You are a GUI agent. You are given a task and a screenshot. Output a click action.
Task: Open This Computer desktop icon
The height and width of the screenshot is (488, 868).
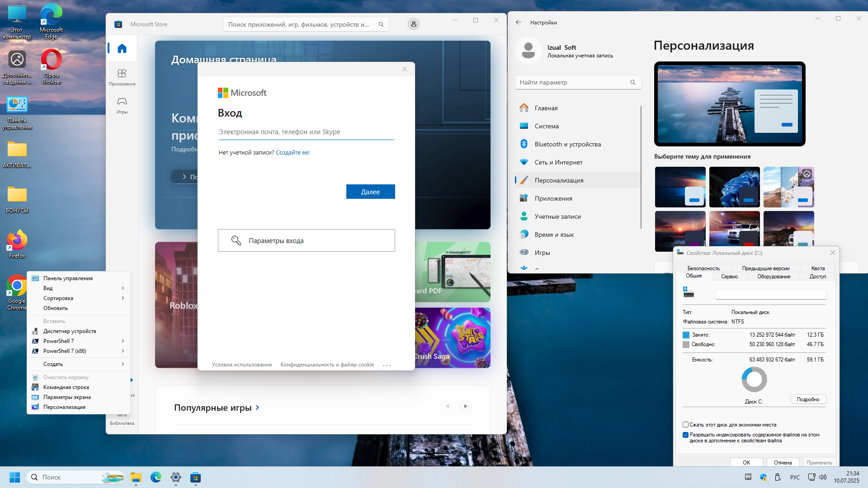tap(17, 23)
